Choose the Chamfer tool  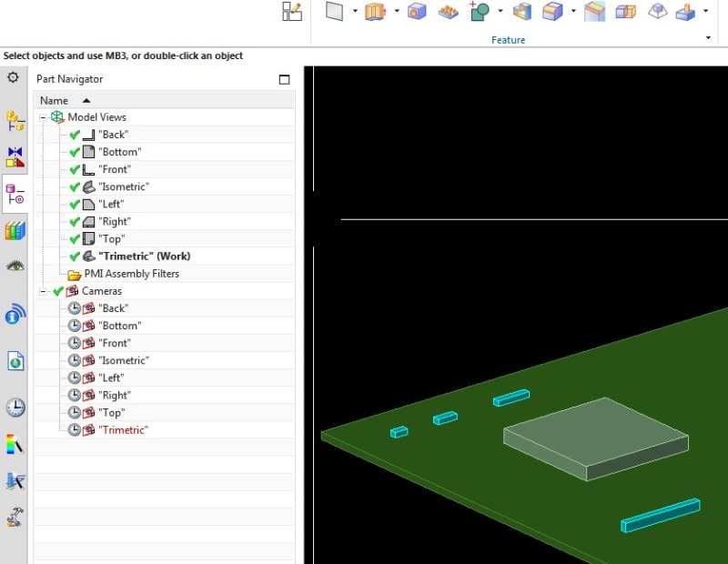595,11
